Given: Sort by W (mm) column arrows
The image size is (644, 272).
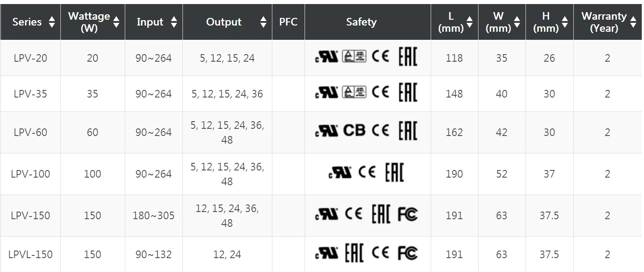Looking at the screenshot, I should pos(517,22).
